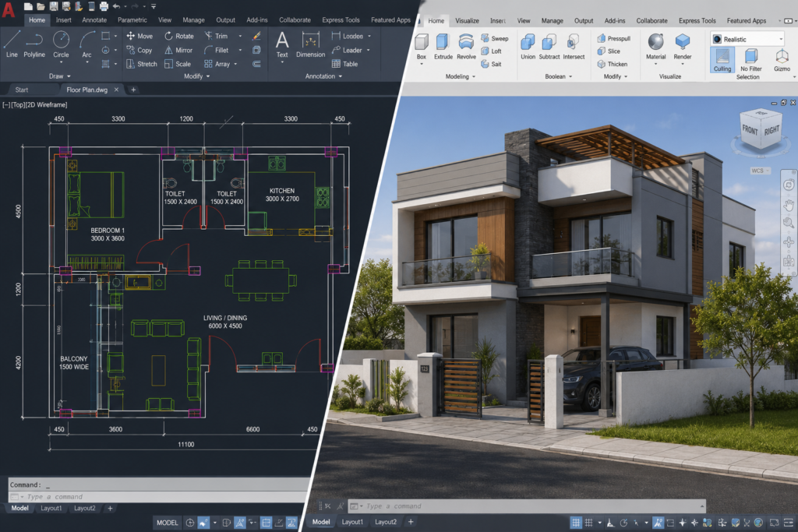Open Visualize tab in 3D window

pyautogui.click(x=467, y=21)
